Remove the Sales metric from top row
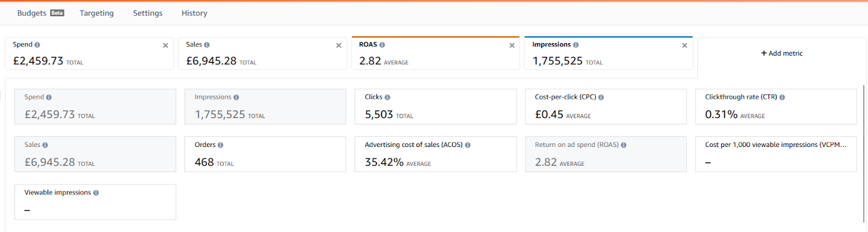 339,45
